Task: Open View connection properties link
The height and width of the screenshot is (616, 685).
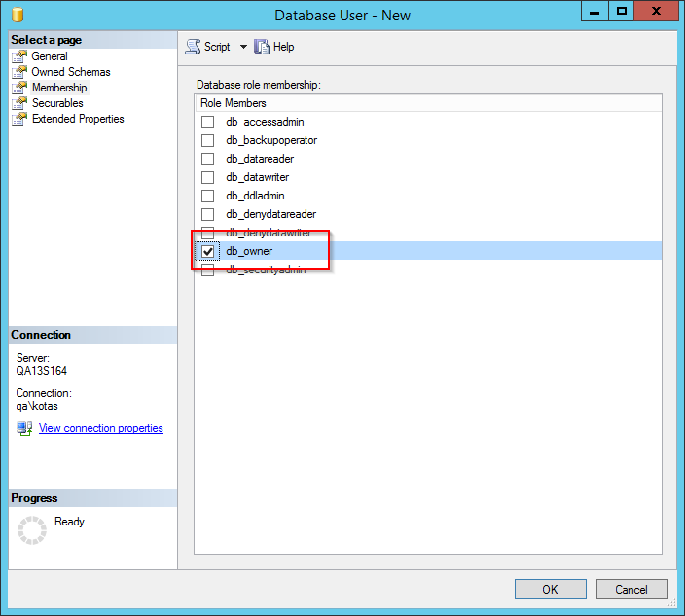Action: pos(100,428)
